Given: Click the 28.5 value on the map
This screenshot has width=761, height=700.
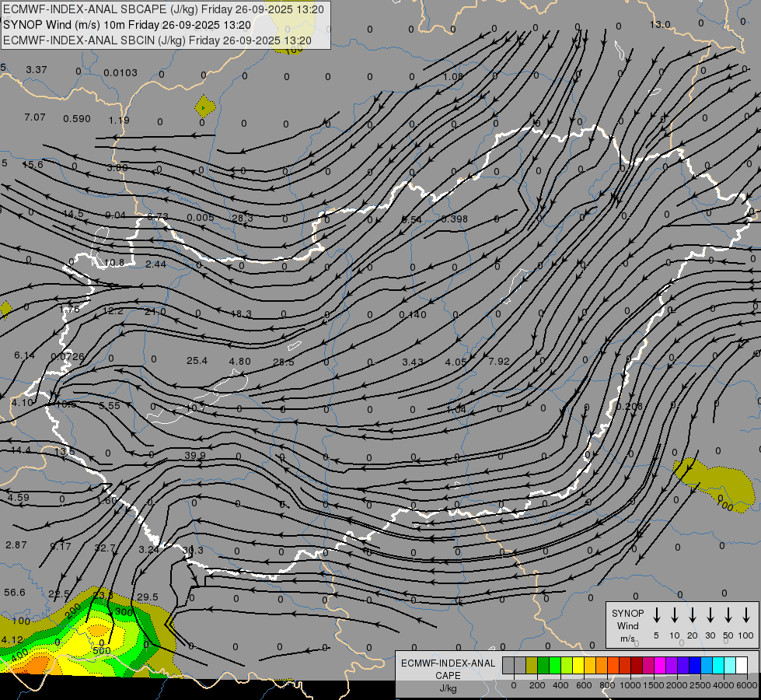Looking at the screenshot, I should pyautogui.click(x=284, y=362).
